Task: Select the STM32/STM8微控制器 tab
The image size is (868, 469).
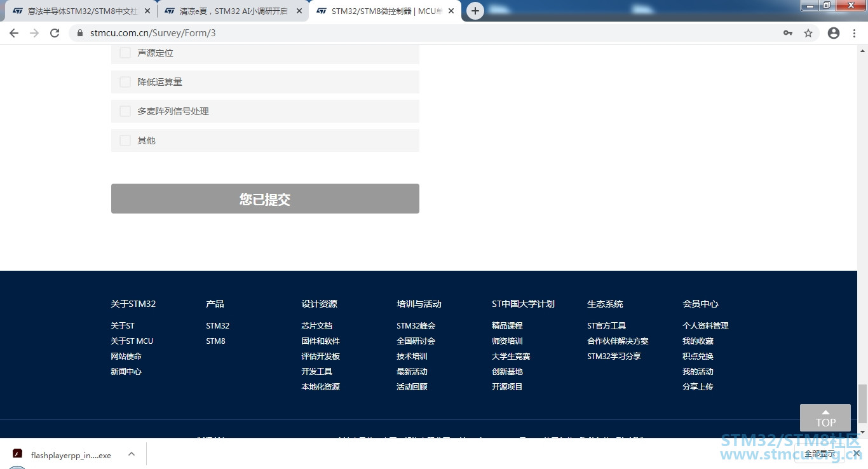Action: (x=385, y=11)
